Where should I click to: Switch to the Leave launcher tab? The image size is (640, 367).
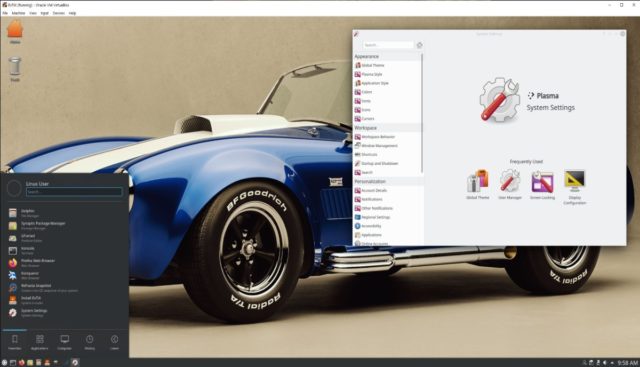[114, 342]
